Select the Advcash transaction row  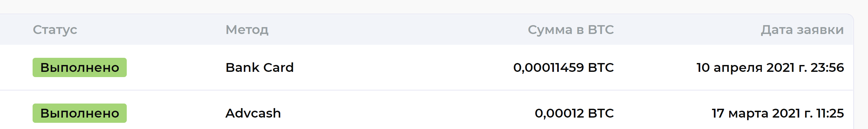pos(427,110)
